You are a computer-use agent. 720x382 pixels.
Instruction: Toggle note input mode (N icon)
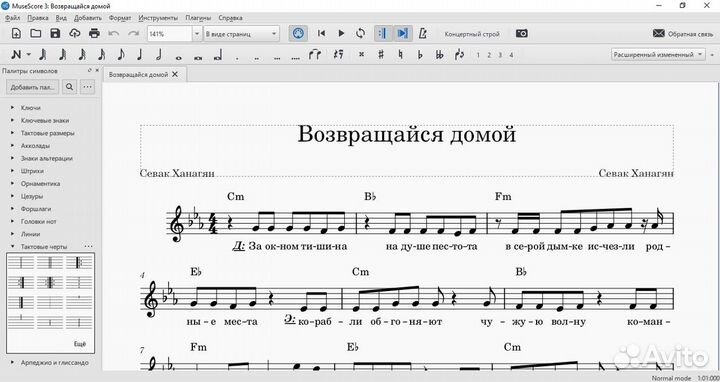16,55
